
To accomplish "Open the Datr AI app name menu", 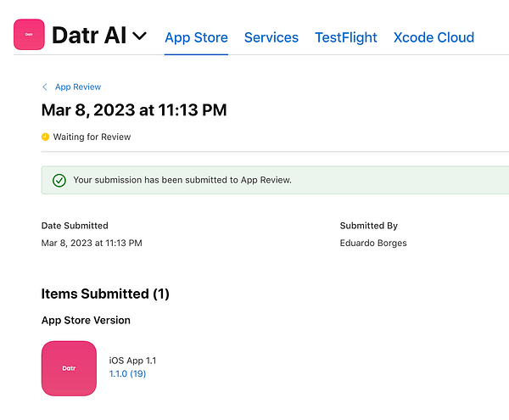I will pos(88,36).
